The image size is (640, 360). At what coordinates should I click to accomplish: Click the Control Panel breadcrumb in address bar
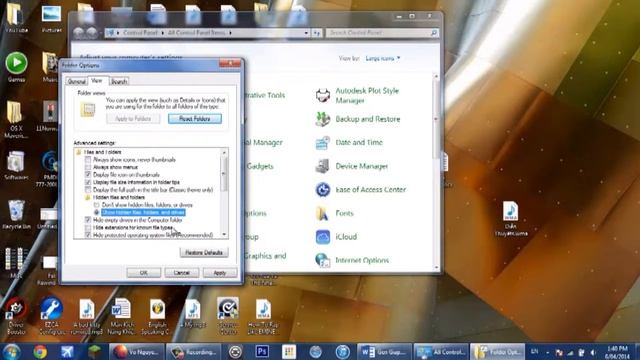coord(140,33)
